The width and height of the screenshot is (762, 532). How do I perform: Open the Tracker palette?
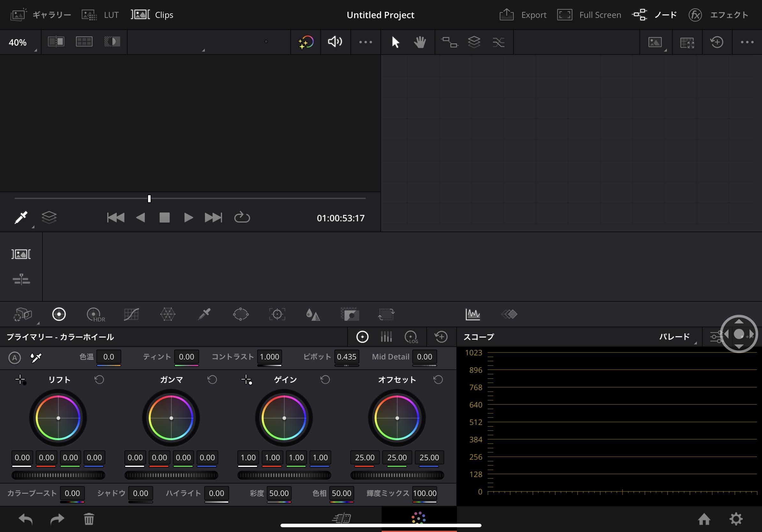click(277, 314)
